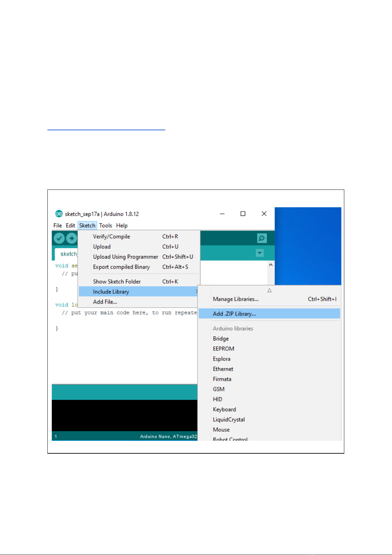Include the GSM library
This screenshot has width=392, height=555.
pyautogui.click(x=269, y=389)
